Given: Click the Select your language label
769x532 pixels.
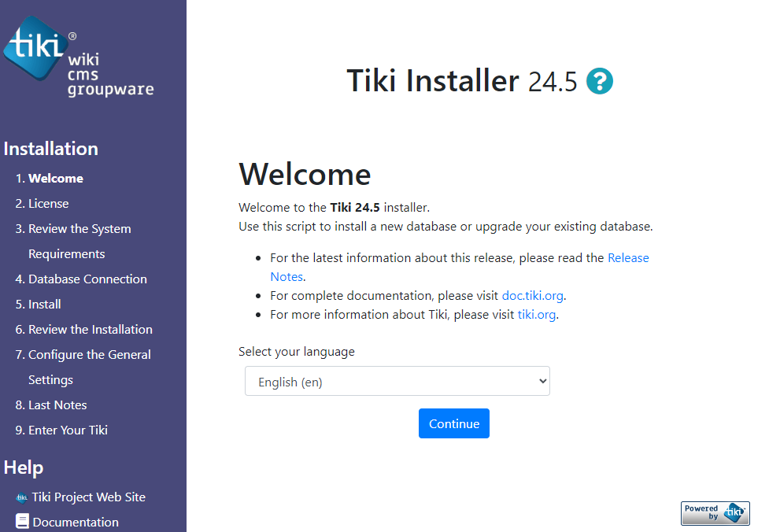Looking at the screenshot, I should pos(296,352).
